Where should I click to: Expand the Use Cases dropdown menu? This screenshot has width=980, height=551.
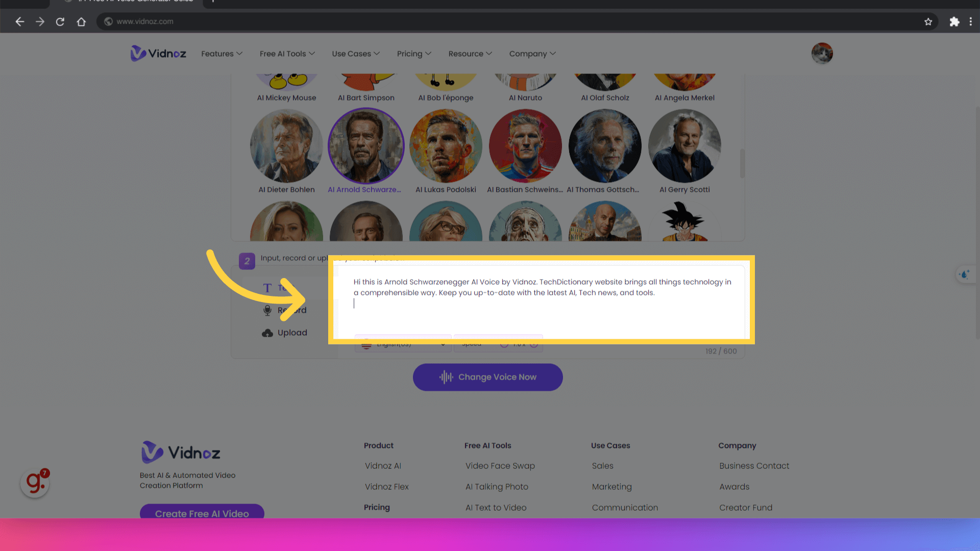355,53
